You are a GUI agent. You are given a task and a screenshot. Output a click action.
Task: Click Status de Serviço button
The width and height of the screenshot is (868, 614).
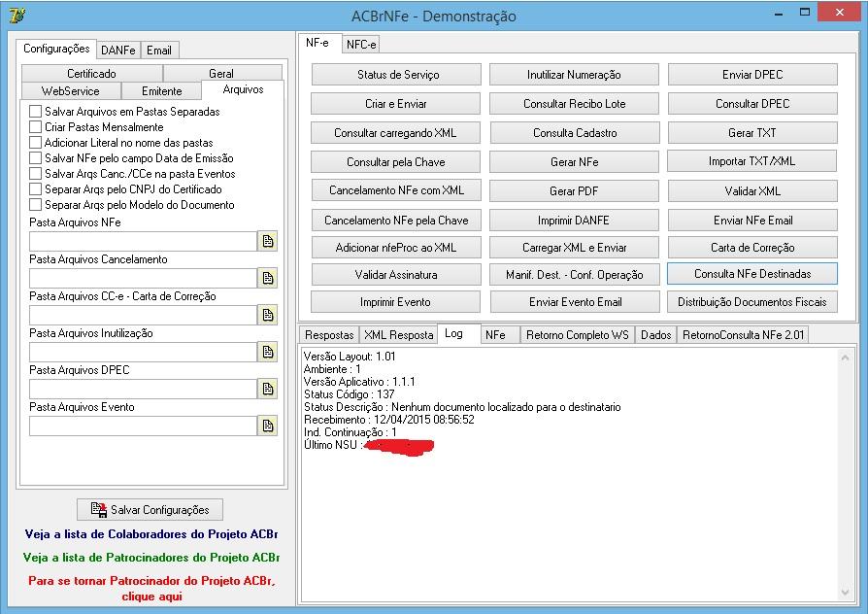coord(396,74)
